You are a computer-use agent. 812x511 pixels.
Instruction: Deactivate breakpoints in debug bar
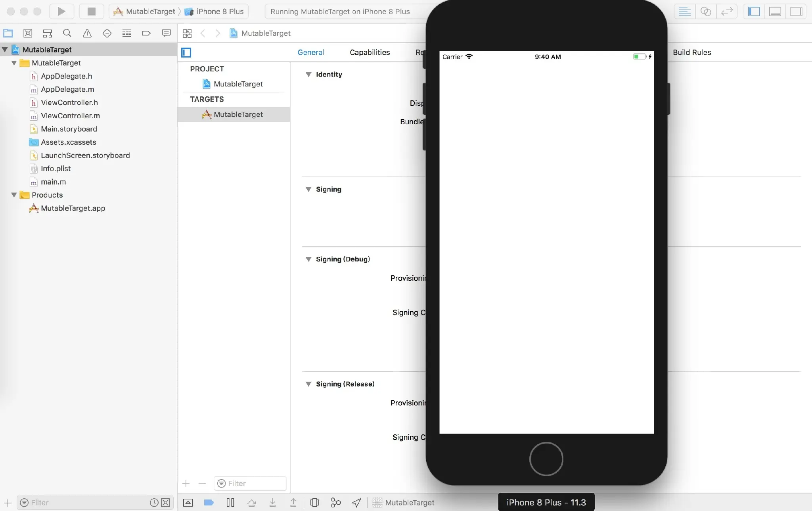pyautogui.click(x=209, y=503)
